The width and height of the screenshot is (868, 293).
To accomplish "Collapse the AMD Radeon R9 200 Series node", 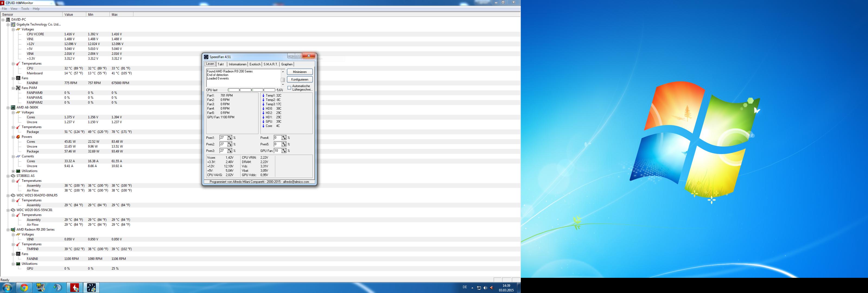I will point(8,230).
